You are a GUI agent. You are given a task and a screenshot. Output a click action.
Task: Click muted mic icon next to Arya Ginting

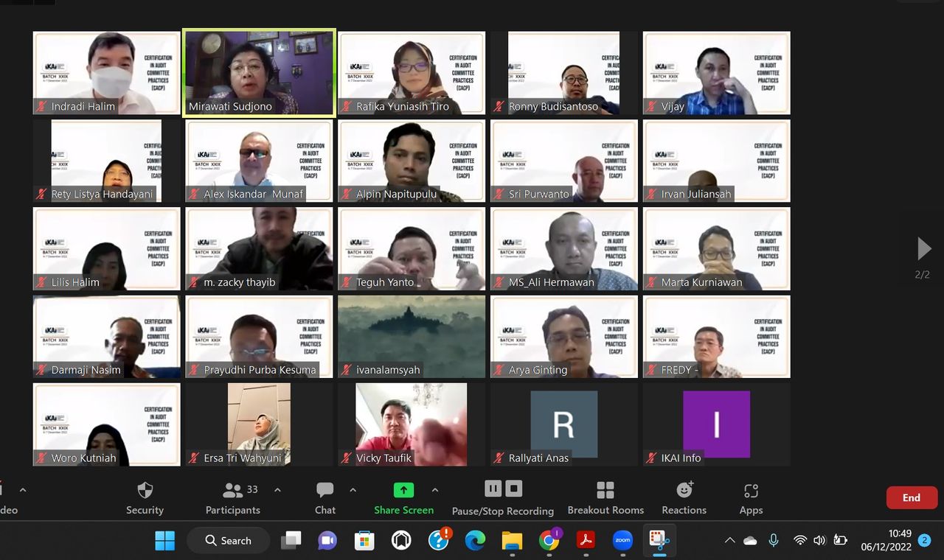tap(499, 370)
